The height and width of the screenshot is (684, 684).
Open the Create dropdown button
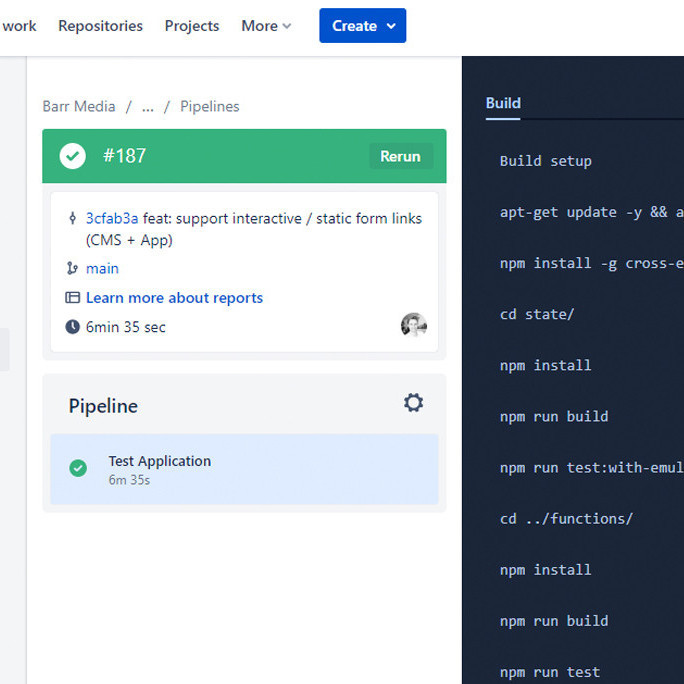362,26
